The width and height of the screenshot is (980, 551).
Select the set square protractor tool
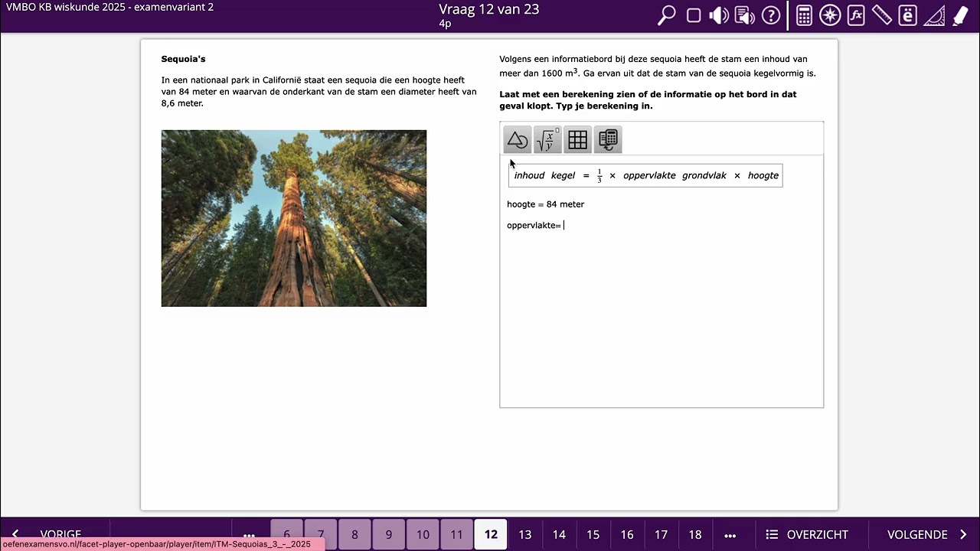pos(934,15)
